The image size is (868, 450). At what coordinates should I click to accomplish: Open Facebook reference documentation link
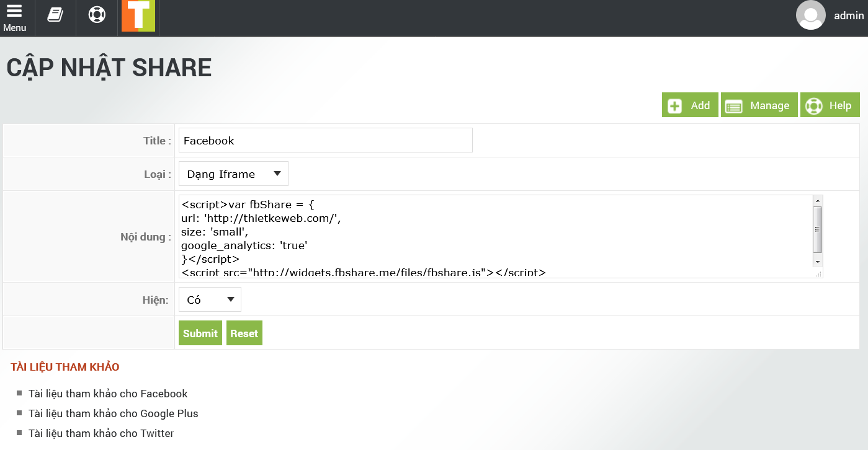tap(108, 394)
